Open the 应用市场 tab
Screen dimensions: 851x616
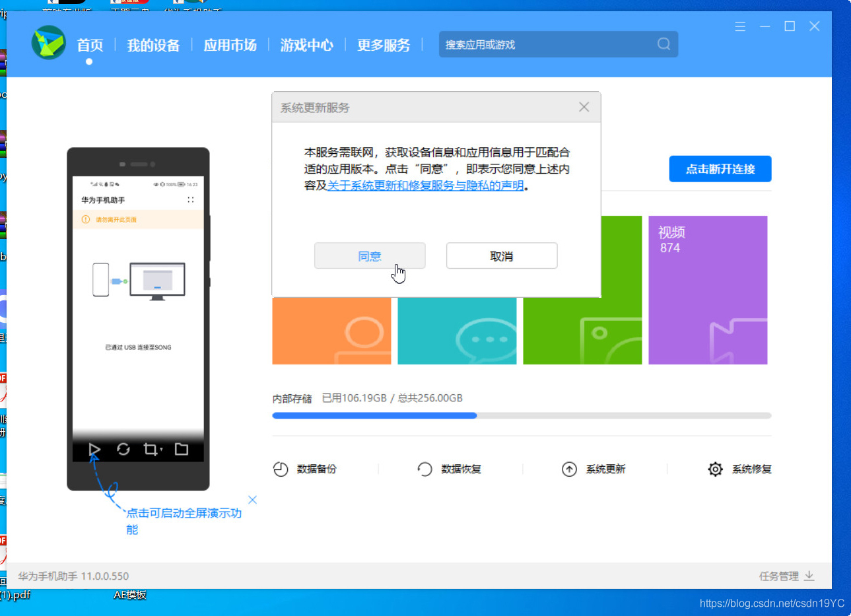(x=230, y=45)
